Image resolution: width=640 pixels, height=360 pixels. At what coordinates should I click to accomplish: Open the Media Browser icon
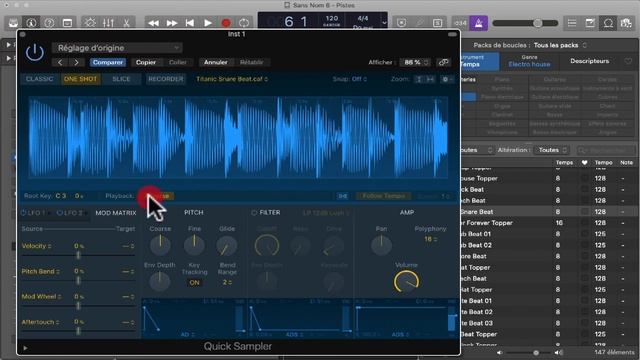coord(626,23)
